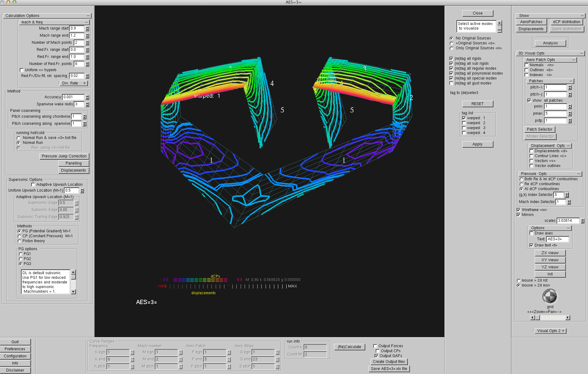This screenshot has height=374, width=588.
Task: Collapse the mach & freq rollout
Action: 86,22
